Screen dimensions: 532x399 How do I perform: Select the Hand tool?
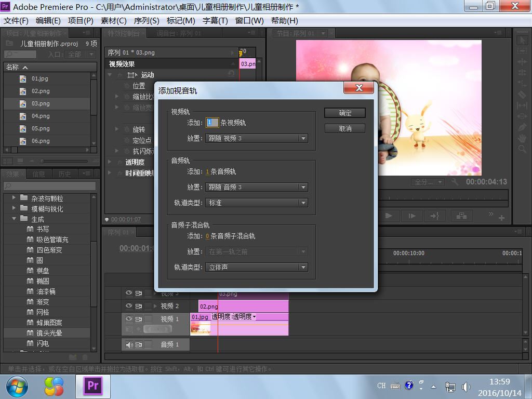(522, 138)
